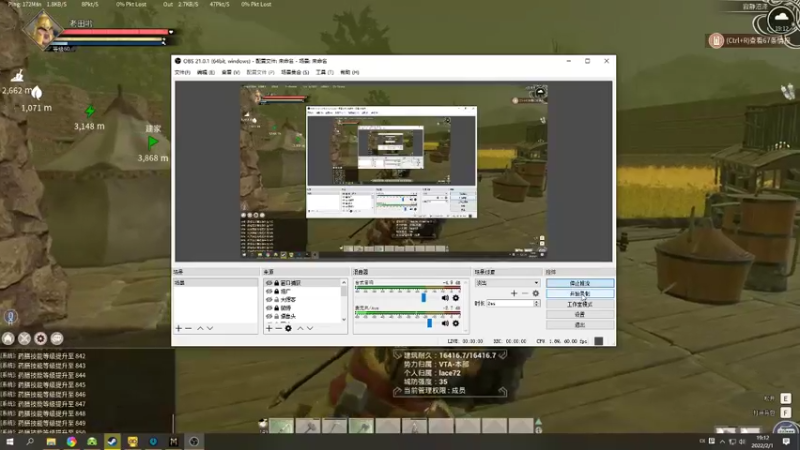
Task: Open Mic/Aux settings gear
Action: [456, 323]
